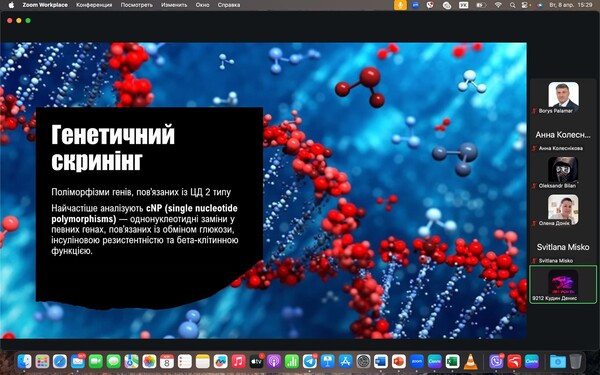This screenshot has height=375, width=600.
Task: Open Launchpad from the Dock
Action: (42, 361)
